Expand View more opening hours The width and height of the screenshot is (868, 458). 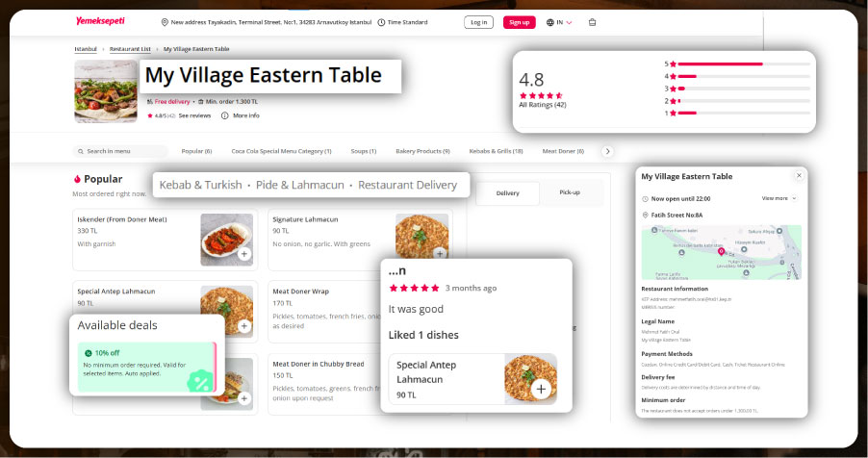[779, 198]
